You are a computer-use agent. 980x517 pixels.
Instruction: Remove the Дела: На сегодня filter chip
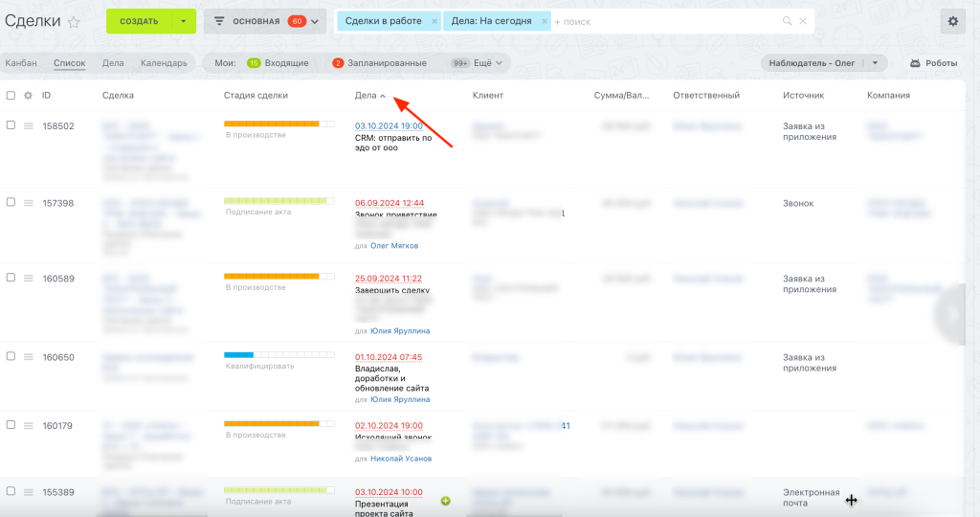(x=545, y=21)
